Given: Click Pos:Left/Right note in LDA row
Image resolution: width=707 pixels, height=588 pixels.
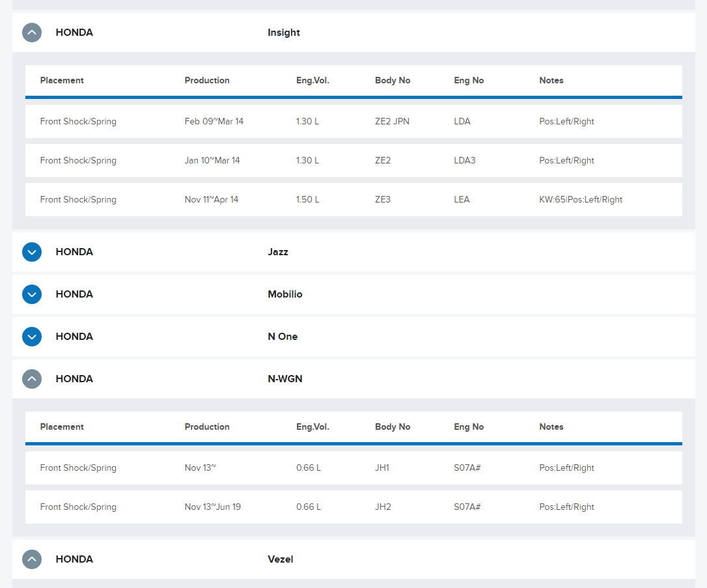Looking at the screenshot, I should pos(566,122).
